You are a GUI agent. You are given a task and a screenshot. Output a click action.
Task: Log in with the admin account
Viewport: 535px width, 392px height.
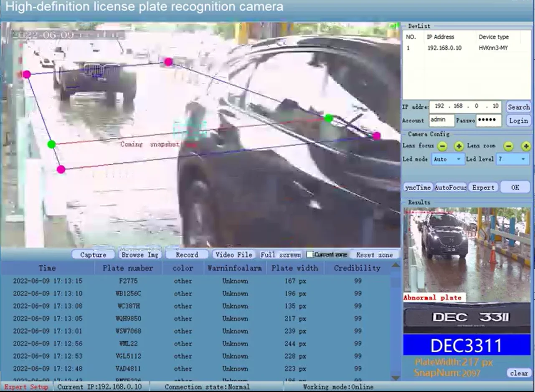[518, 121]
